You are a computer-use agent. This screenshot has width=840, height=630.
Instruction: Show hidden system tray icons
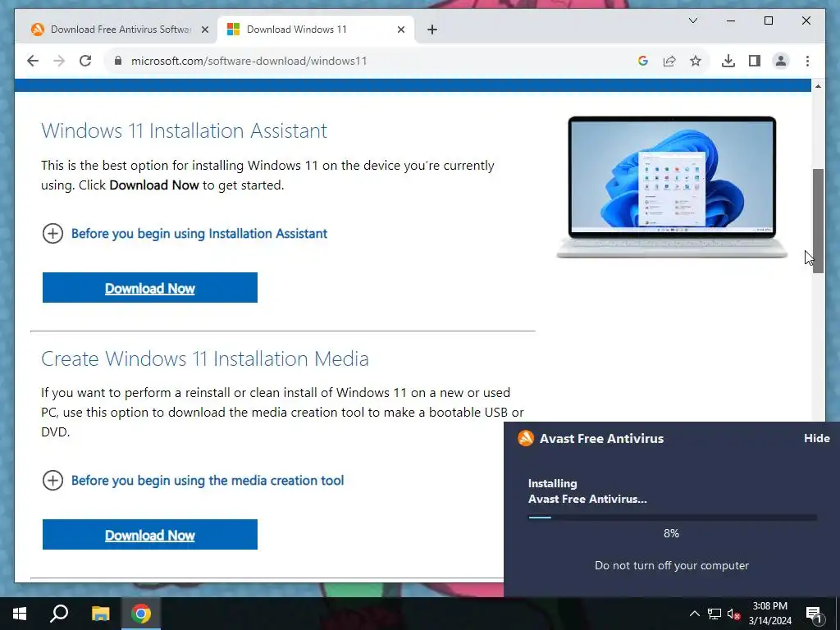click(x=694, y=614)
